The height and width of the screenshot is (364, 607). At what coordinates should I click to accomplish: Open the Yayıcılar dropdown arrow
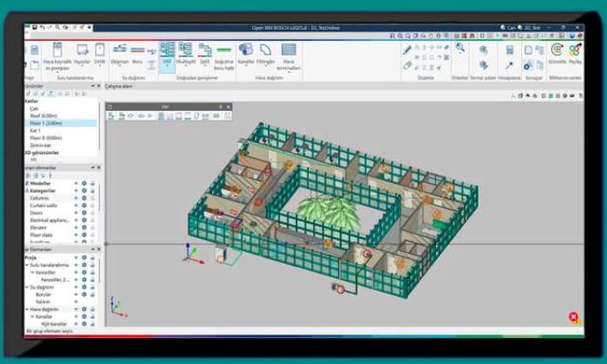82,67
